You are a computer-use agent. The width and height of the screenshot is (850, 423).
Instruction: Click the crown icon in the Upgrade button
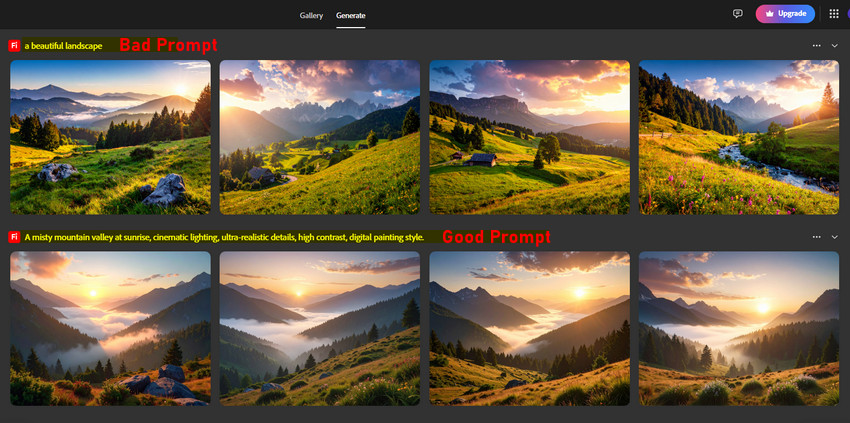coord(769,14)
